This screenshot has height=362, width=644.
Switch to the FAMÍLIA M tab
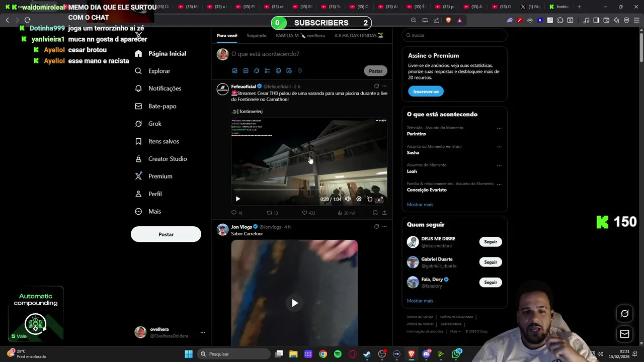[300, 36]
